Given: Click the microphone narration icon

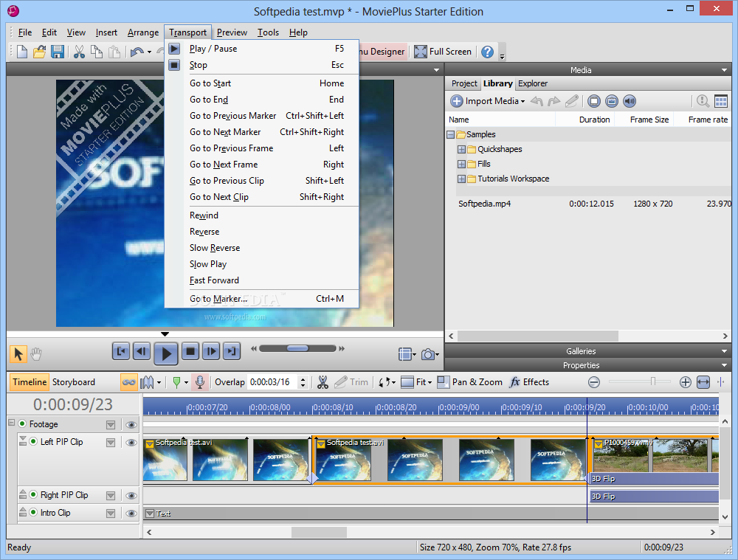Looking at the screenshot, I should (x=200, y=382).
